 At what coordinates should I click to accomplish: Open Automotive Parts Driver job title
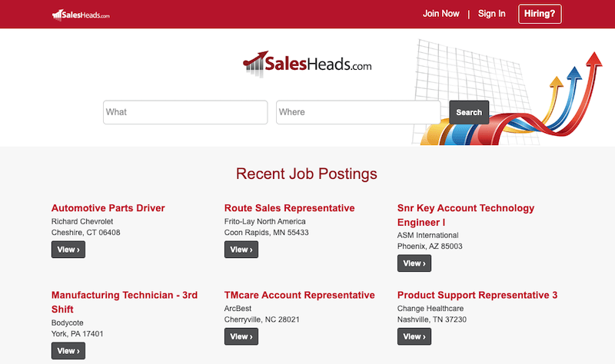[x=108, y=208]
